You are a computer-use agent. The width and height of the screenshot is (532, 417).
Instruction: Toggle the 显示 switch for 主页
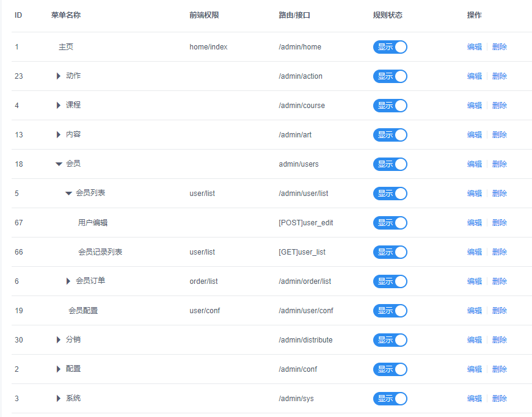[x=390, y=47]
